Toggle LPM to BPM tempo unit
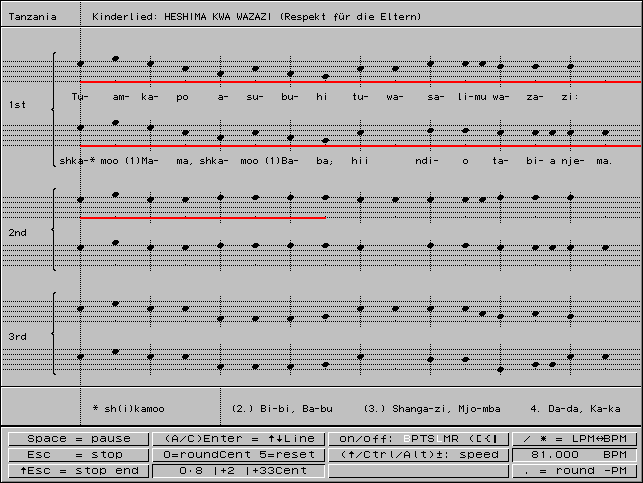 [575, 439]
